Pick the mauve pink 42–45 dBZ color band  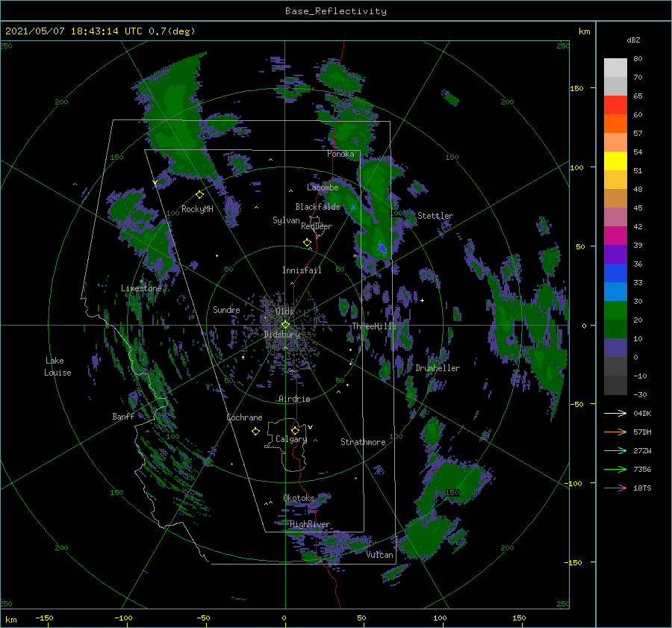pos(615,217)
